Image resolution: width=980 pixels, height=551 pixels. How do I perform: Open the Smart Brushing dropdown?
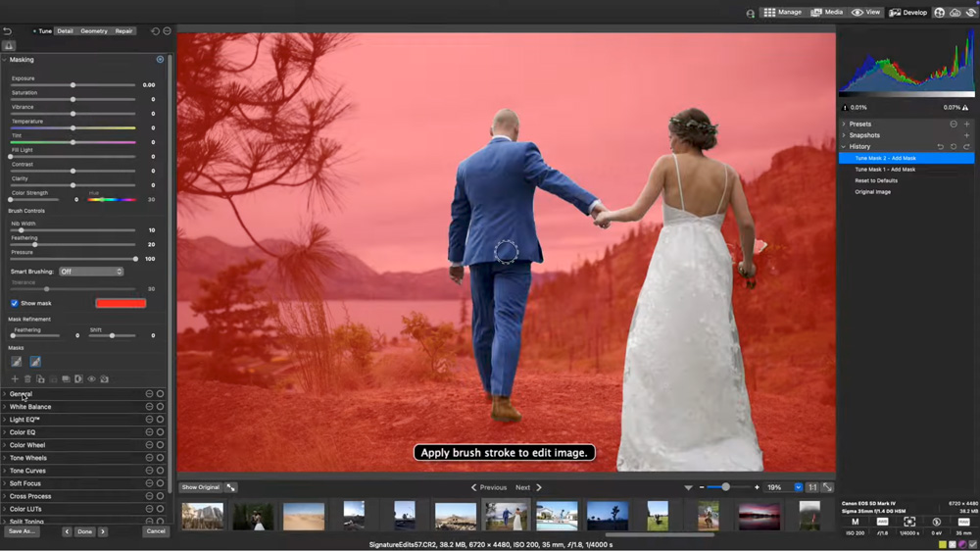point(91,272)
